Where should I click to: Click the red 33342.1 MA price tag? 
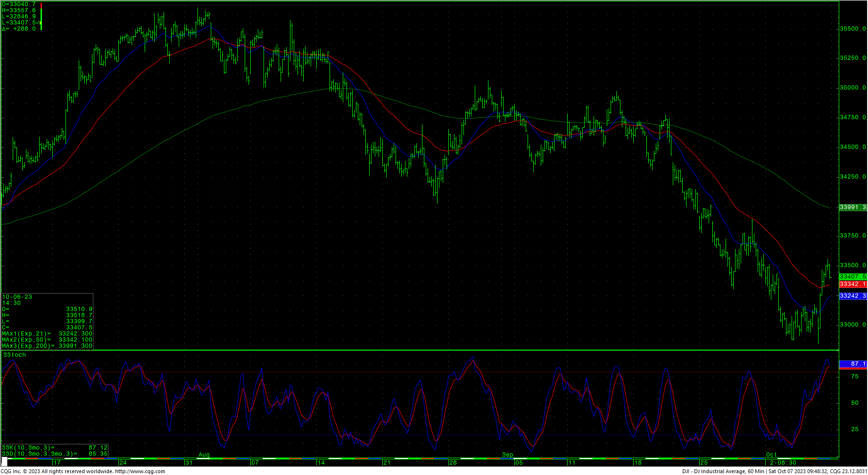click(x=852, y=284)
